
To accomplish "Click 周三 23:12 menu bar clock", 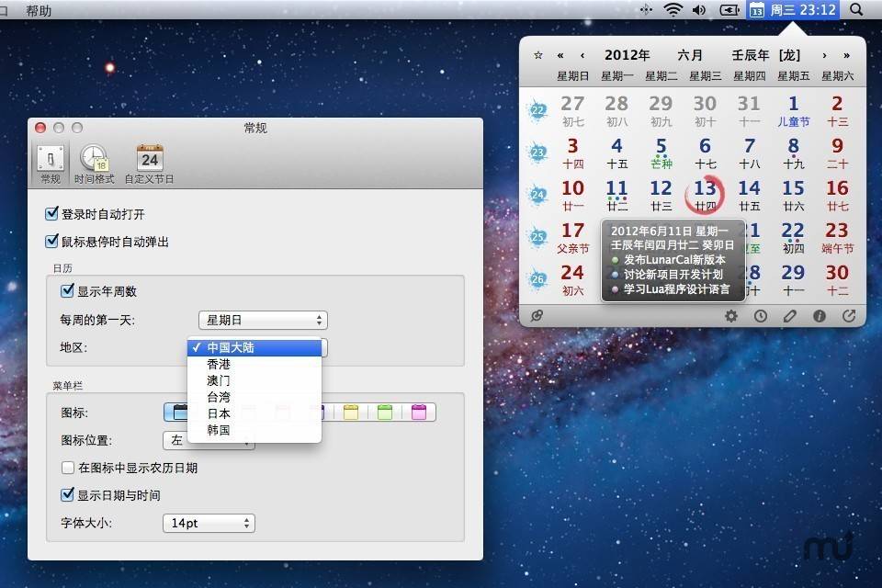I will (803, 9).
